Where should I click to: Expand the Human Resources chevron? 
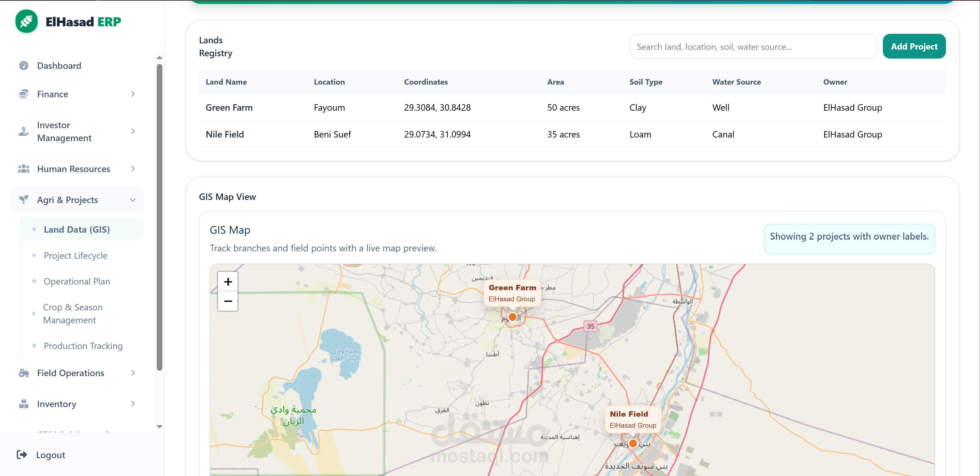click(133, 169)
